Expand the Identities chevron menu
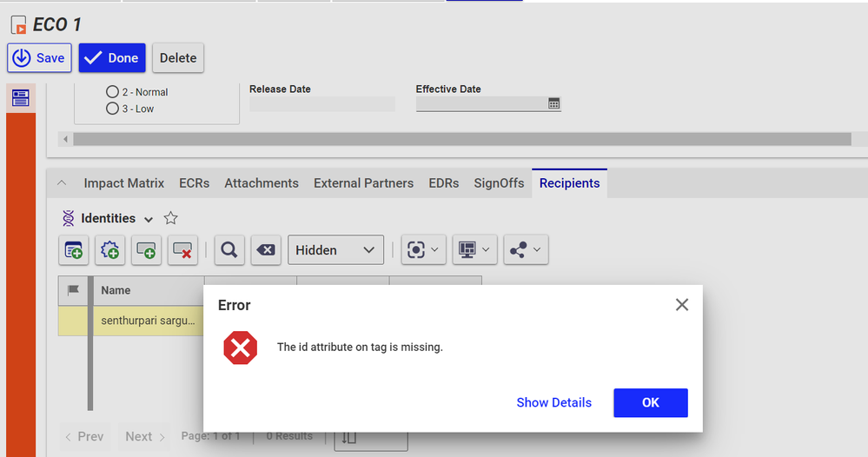This screenshot has width=868, height=457. click(149, 219)
